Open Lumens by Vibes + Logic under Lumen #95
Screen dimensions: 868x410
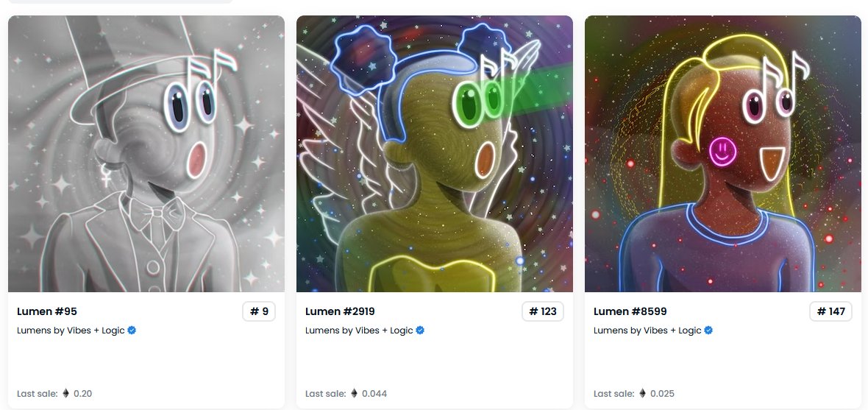pyautogui.click(x=71, y=331)
